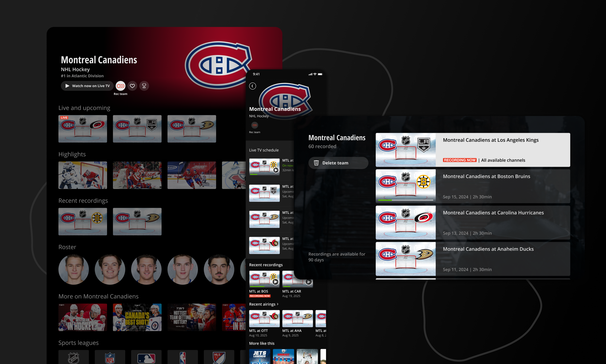Image resolution: width=606 pixels, height=364 pixels.
Task: Toggle the Rec team record icon on desktop page
Action: coord(120,86)
